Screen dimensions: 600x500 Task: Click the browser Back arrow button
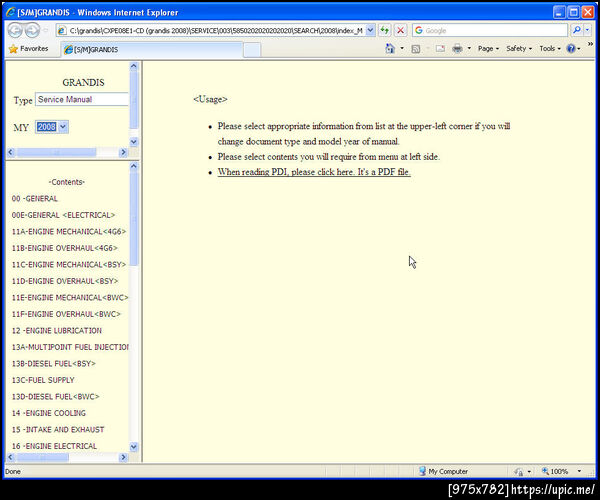15,30
